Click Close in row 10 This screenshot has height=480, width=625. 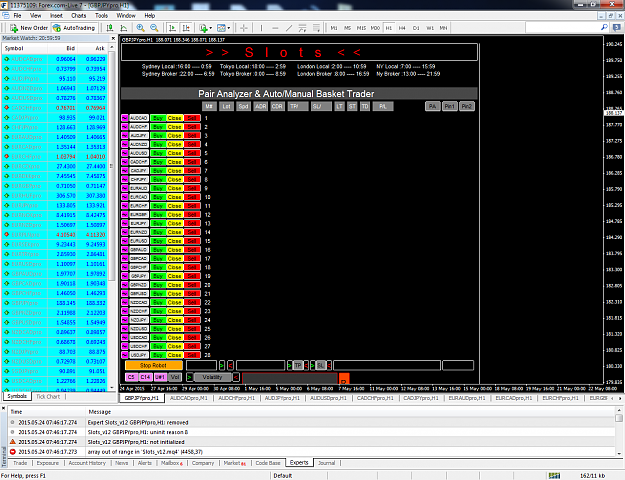pos(175,197)
